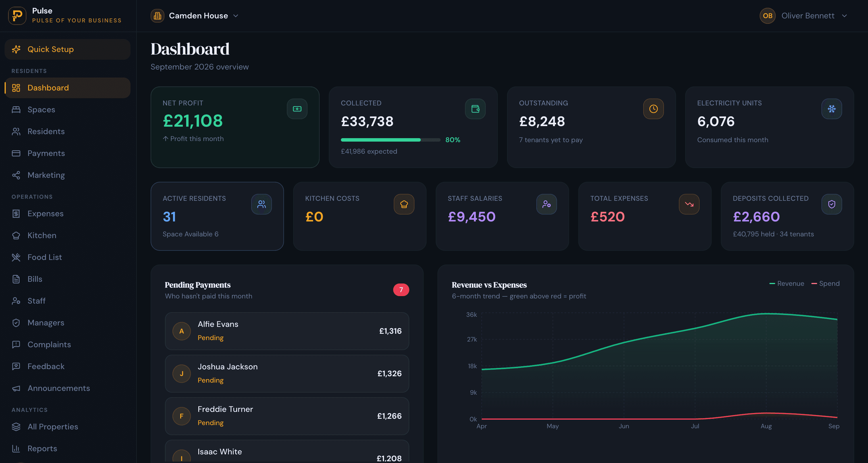The width and height of the screenshot is (868, 463).
Task: Click the Quick Setup sparkle icon
Action: coord(16,49)
